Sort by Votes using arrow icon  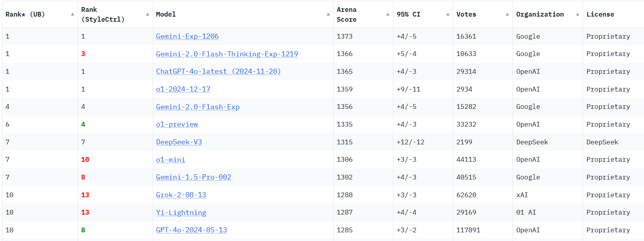click(x=507, y=14)
